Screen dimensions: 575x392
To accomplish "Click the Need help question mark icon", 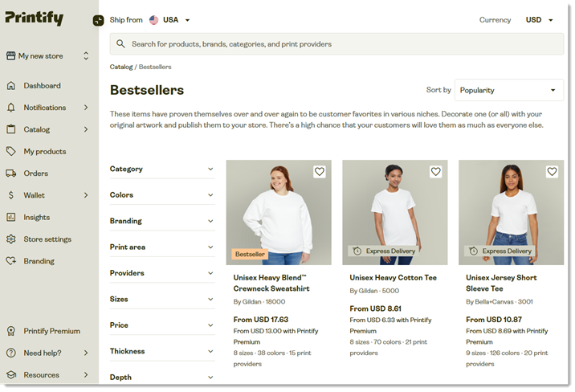I will click(x=11, y=353).
